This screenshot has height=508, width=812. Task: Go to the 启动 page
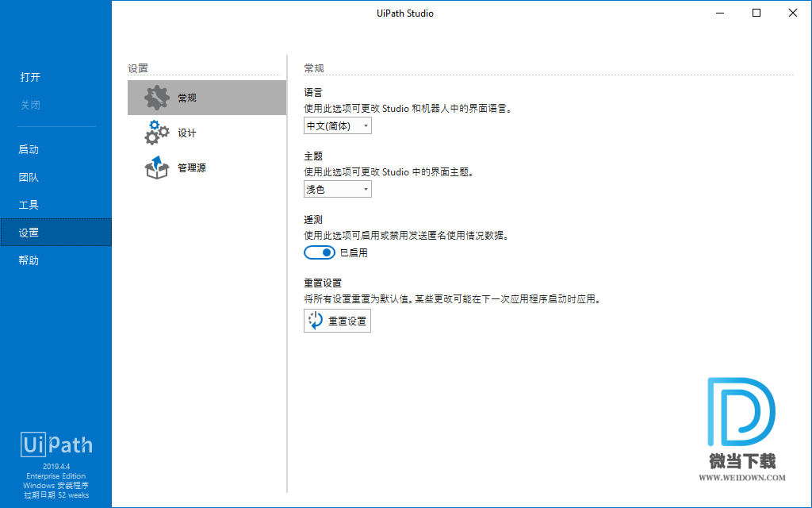29,149
